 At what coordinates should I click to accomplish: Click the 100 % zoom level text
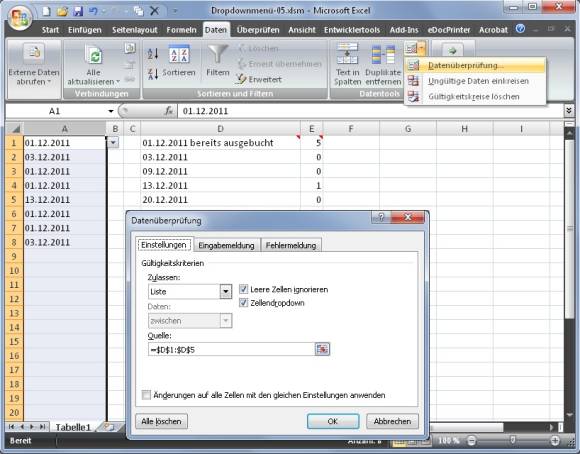point(449,440)
